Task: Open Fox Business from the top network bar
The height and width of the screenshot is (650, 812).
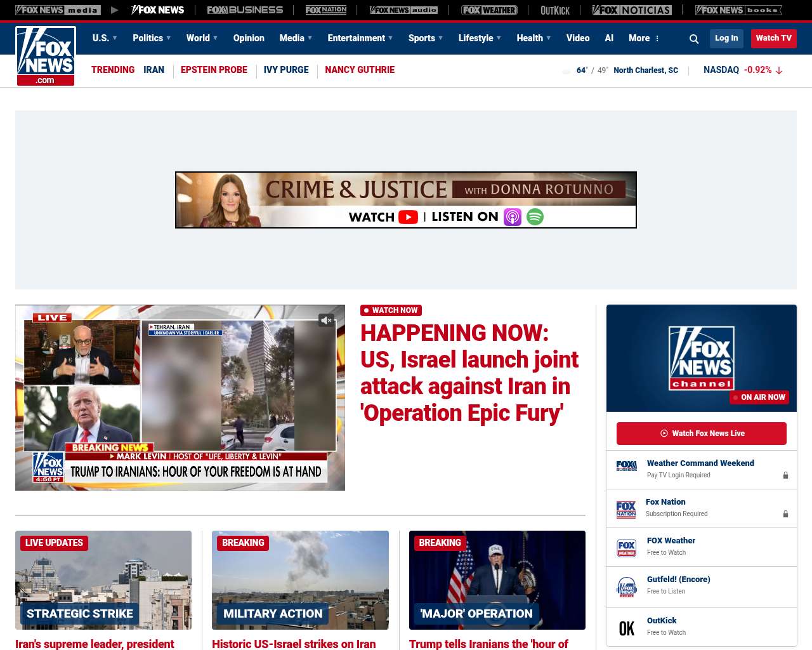Action: click(245, 10)
